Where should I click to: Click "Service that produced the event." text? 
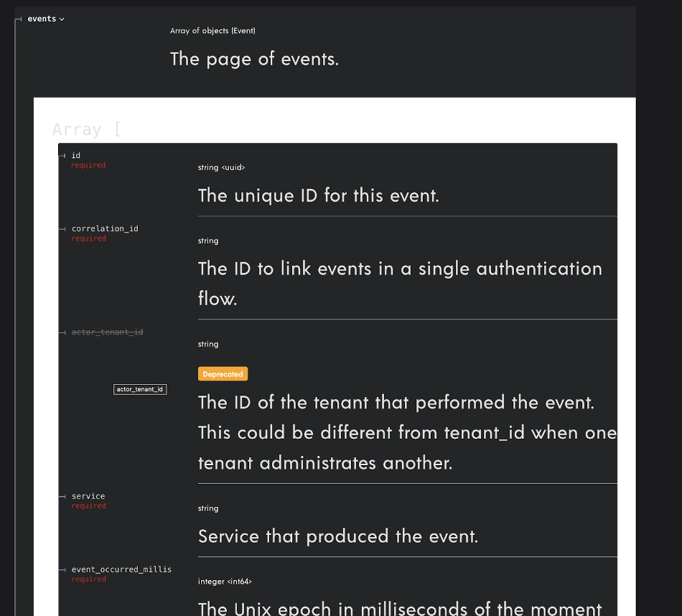337,536
